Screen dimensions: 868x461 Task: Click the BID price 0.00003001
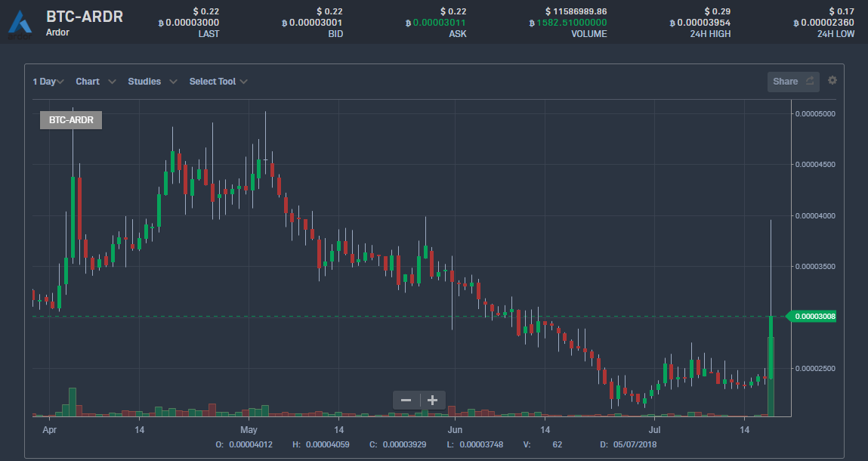(x=316, y=23)
